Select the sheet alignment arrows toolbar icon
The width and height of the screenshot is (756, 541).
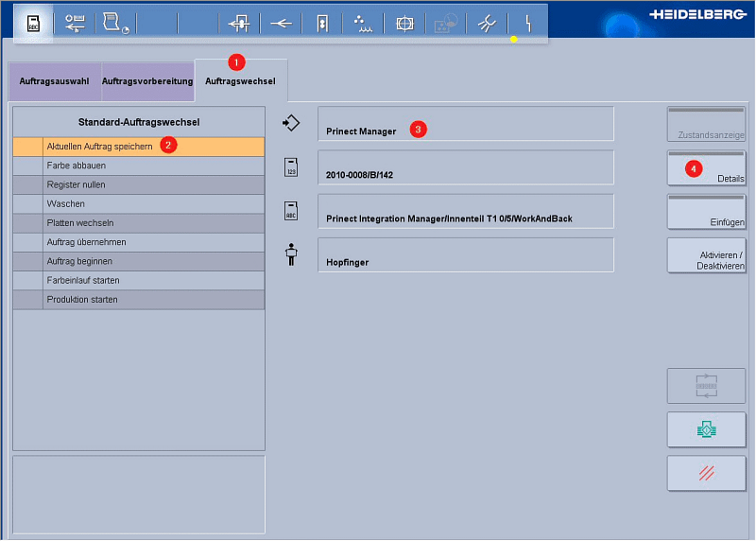(x=239, y=24)
